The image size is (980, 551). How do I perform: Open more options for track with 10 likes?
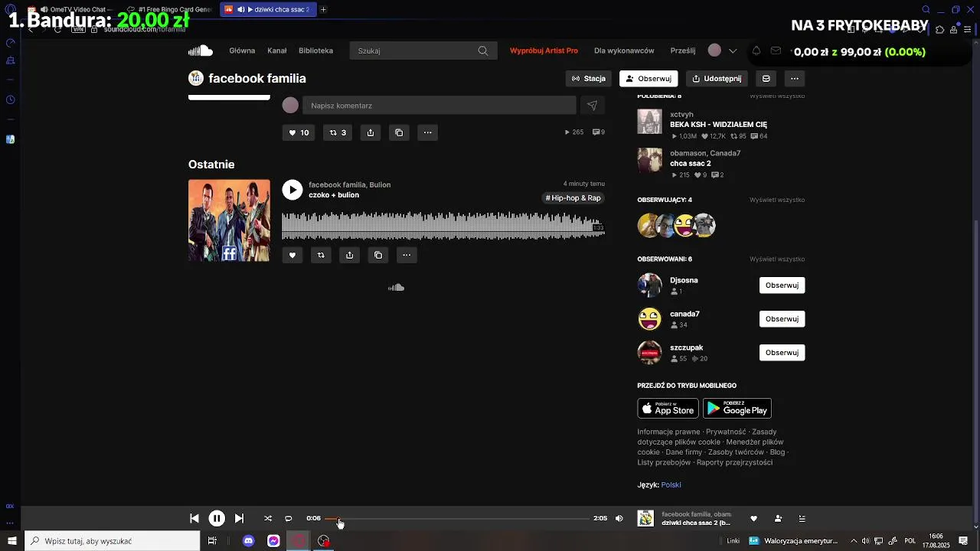[428, 132]
